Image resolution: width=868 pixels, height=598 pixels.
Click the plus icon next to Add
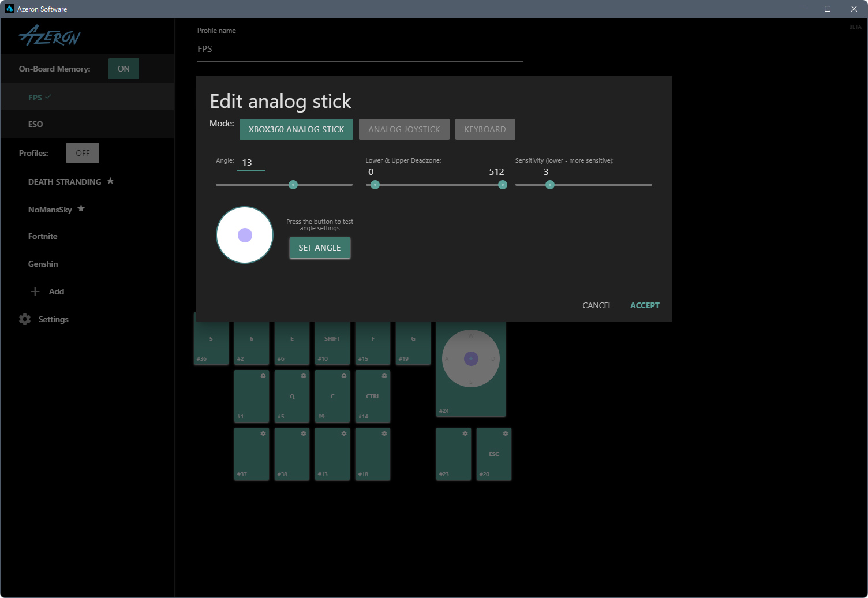pyautogui.click(x=35, y=291)
